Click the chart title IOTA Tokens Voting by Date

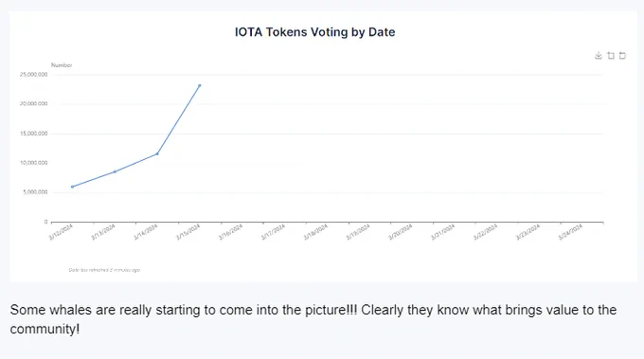pyautogui.click(x=315, y=32)
